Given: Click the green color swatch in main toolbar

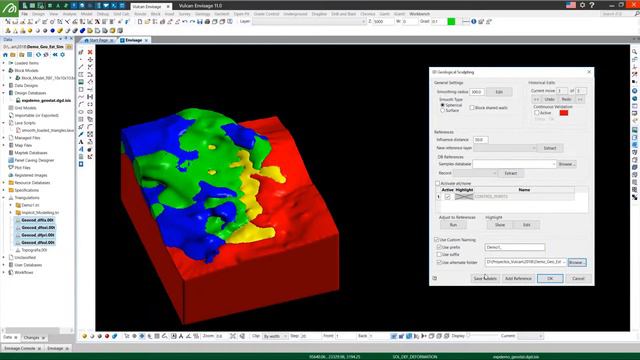Looking at the screenshot, I should pos(451,22).
